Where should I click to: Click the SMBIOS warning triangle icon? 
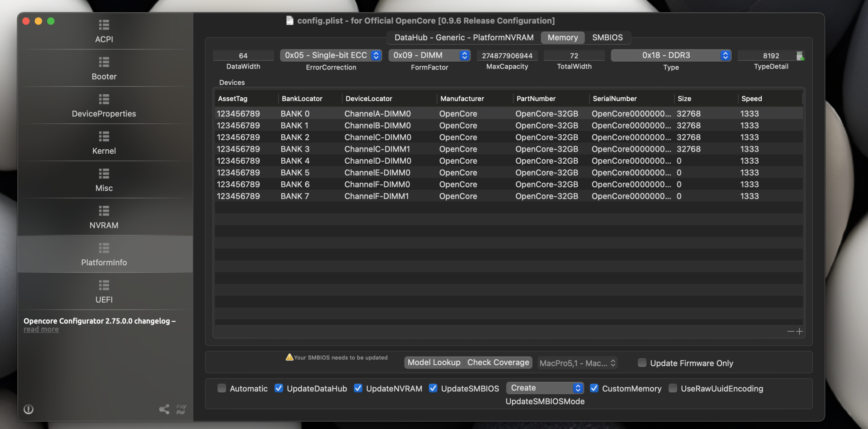(x=289, y=357)
